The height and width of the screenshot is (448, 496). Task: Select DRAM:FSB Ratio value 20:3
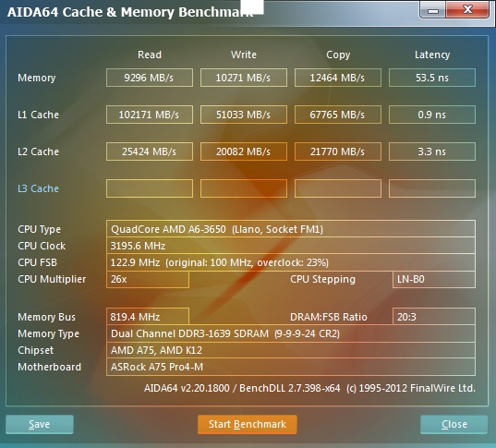tap(434, 317)
